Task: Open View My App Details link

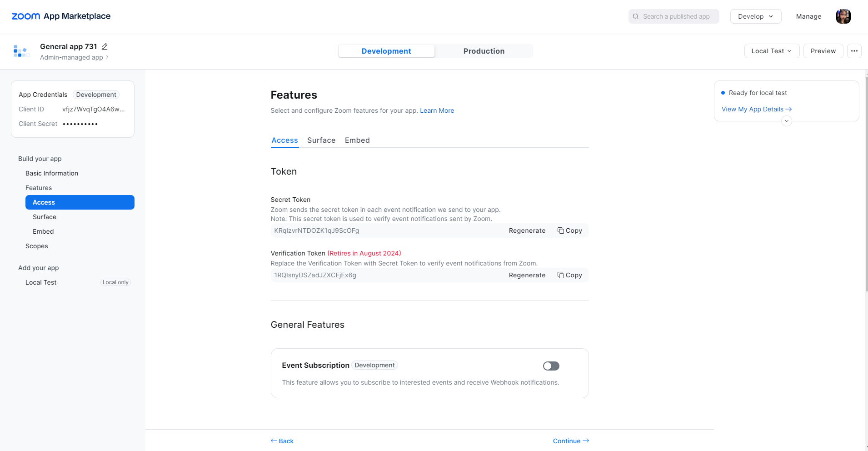Action: 757,109
